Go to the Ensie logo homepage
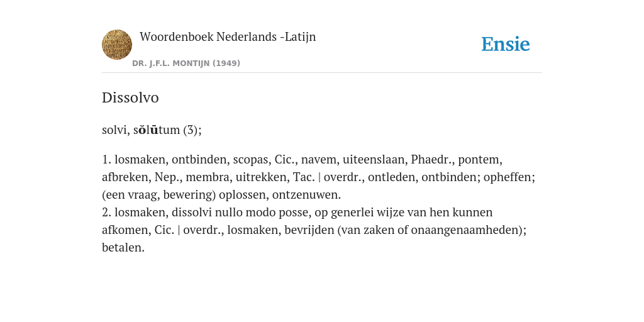Image resolution: width=644 pixels, height=322 pixels. point(506,44)
